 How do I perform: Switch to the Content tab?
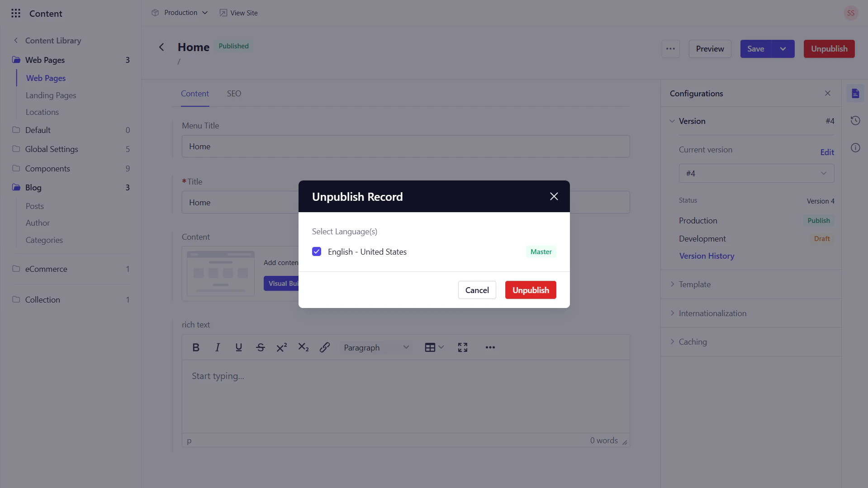(x=195, y=94)
